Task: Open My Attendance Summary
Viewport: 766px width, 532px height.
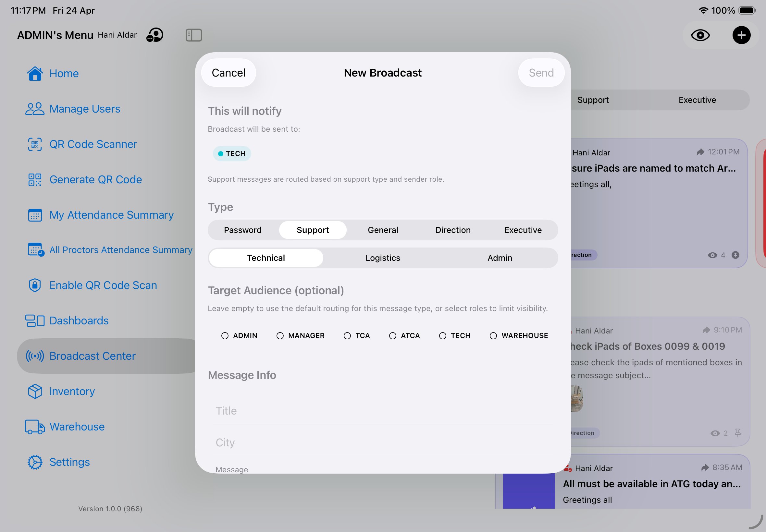Action: 35,215
